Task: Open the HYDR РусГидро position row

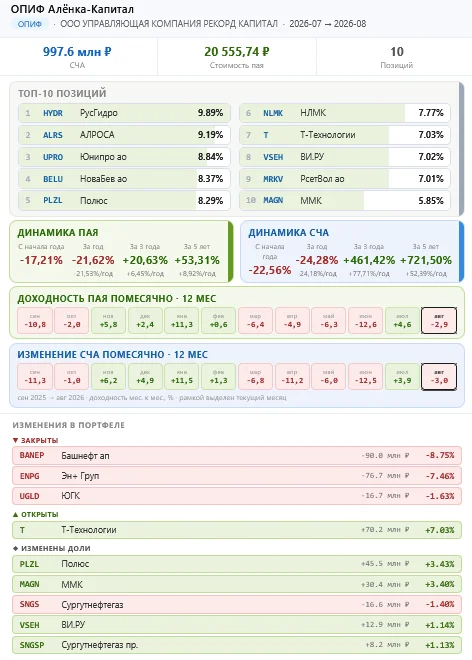Action: pyautogui.click(x=124, y=113)
